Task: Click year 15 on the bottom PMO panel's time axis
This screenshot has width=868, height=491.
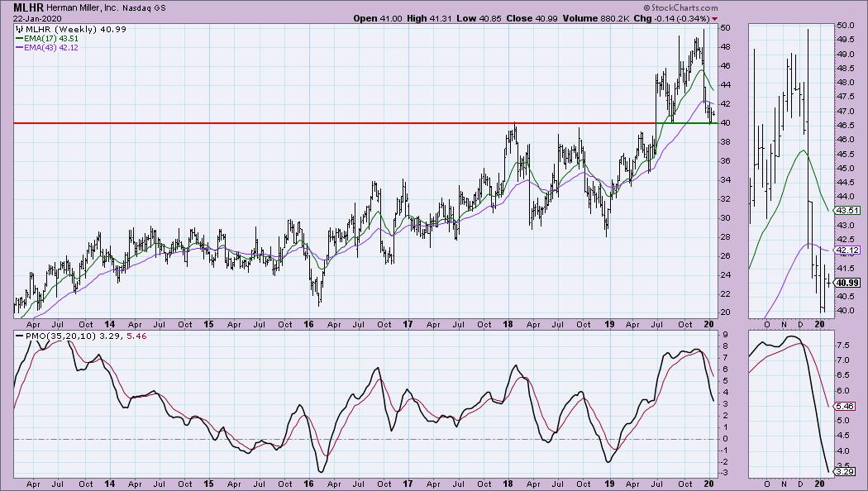Action: (208, 484)
